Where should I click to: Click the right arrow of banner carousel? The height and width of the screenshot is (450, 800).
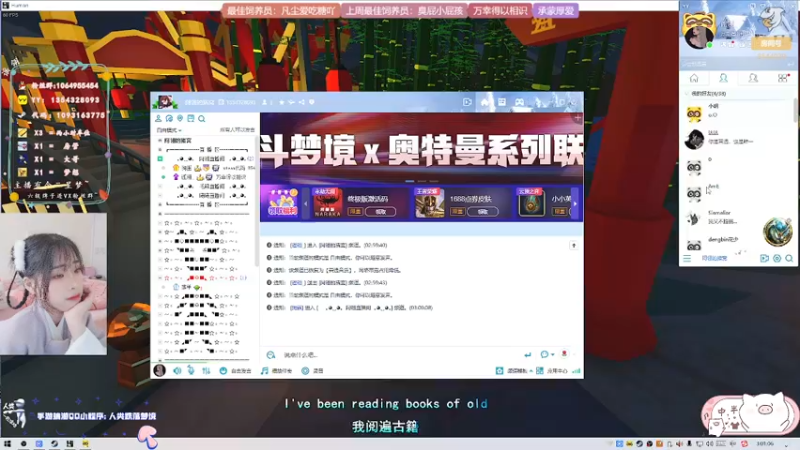[x=575, y=204]
